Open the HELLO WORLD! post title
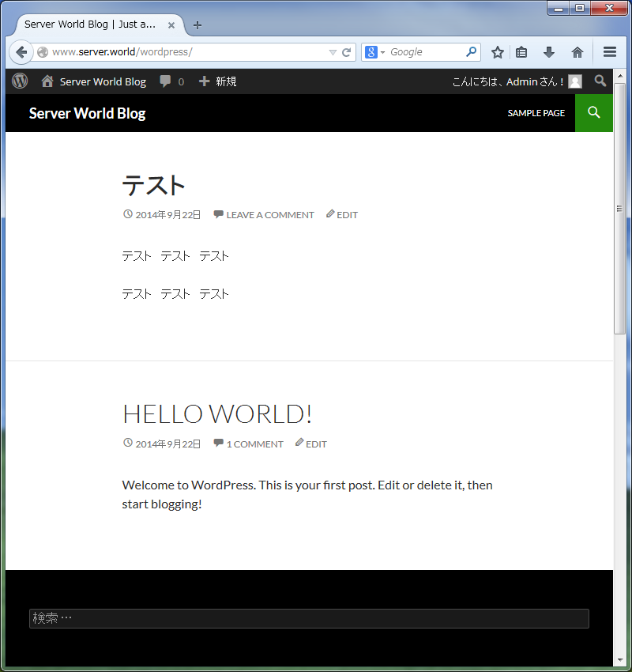The image size is (632, 672). (x=217, y=414)
